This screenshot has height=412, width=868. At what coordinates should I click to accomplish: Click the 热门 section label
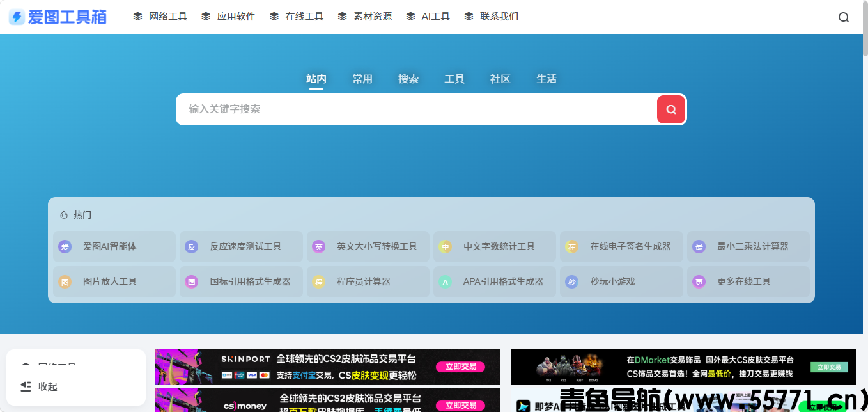(x=82, y=215)
